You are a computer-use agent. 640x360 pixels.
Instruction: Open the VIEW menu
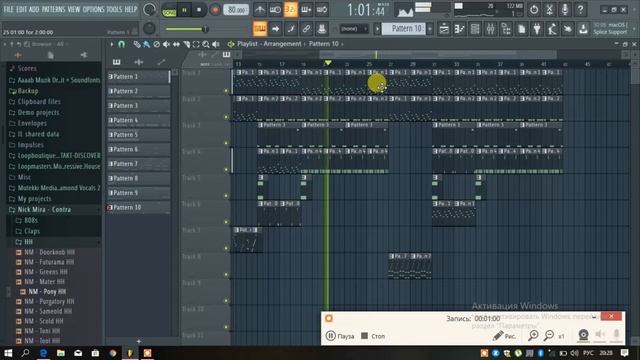point(73,9)
